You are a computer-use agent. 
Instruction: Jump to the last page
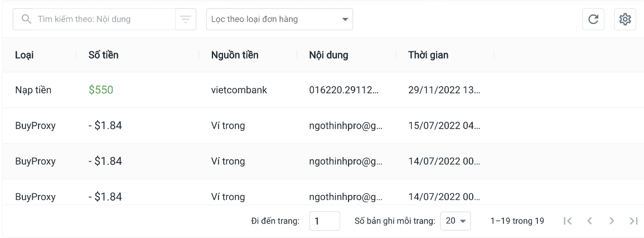(633, 221)
